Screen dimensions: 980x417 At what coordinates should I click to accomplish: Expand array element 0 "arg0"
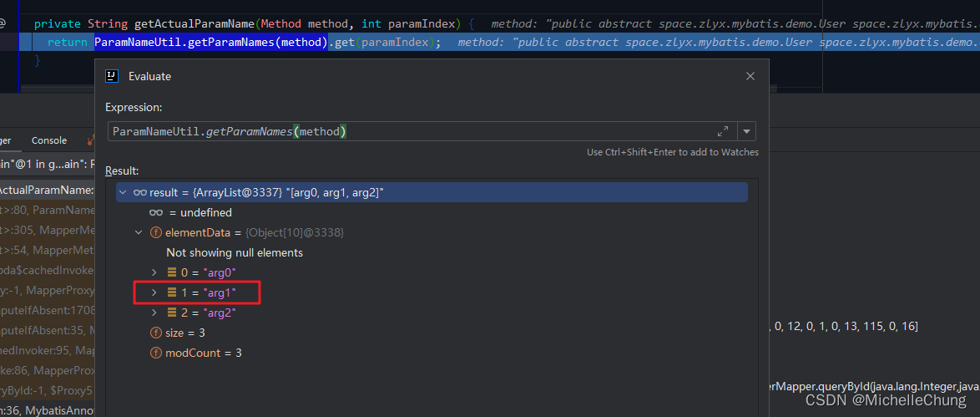tap(154, 272)
